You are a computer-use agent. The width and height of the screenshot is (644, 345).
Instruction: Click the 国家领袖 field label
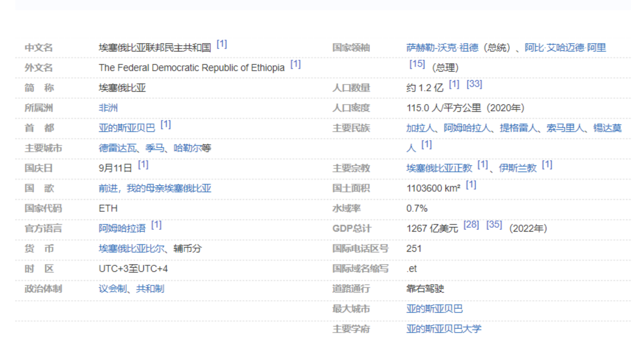pyautogui.click(x=351, y=48)
